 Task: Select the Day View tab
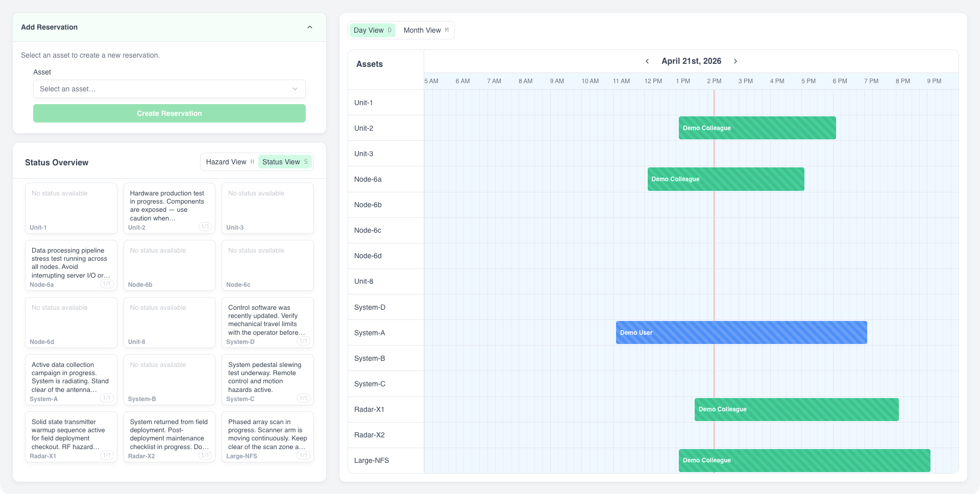coord(372,30)
